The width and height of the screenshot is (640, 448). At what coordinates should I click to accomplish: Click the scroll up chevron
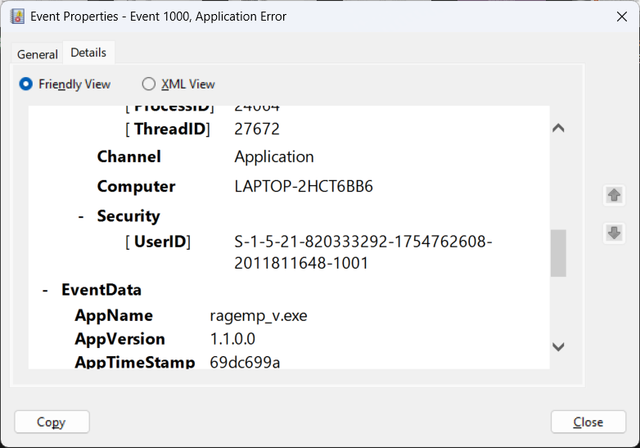(x=558, y=128)
